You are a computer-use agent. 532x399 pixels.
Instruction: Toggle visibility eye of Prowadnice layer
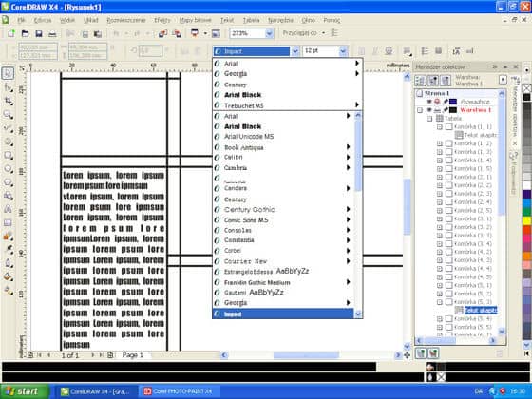coord(428,102)
